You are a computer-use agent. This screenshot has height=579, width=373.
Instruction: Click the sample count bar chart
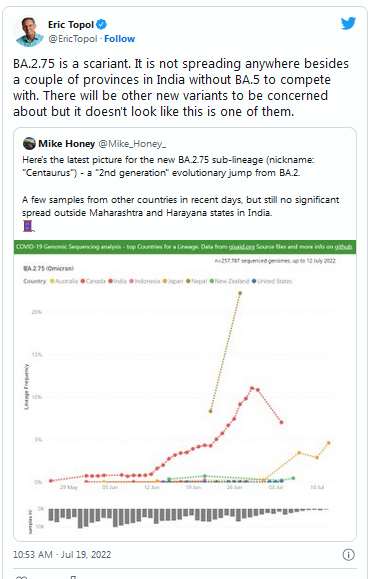(188, 517)
